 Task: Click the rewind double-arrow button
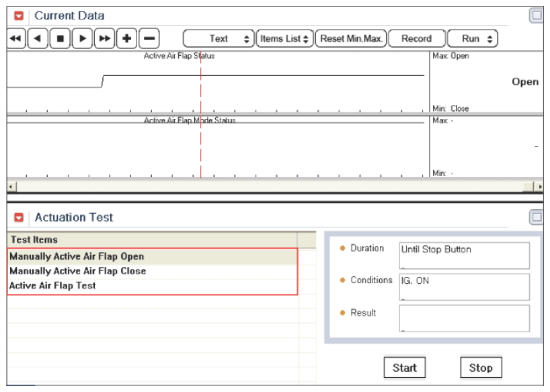pos(16,38)
